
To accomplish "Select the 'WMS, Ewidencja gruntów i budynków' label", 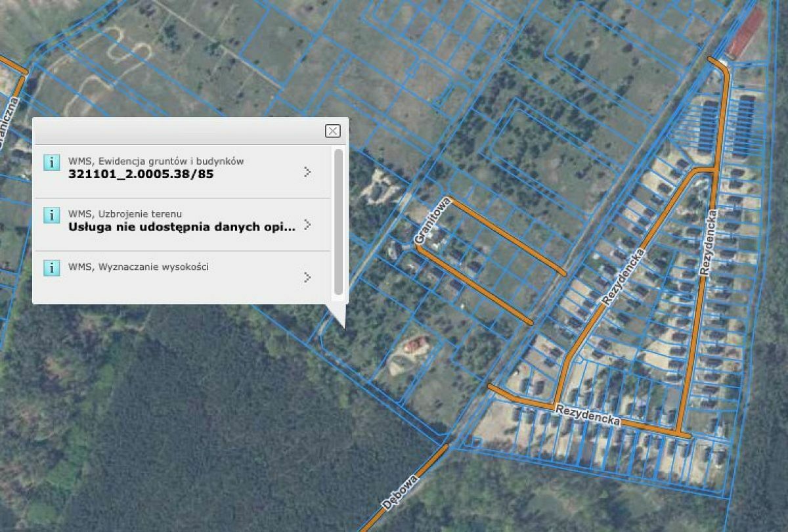I will 156,161.
